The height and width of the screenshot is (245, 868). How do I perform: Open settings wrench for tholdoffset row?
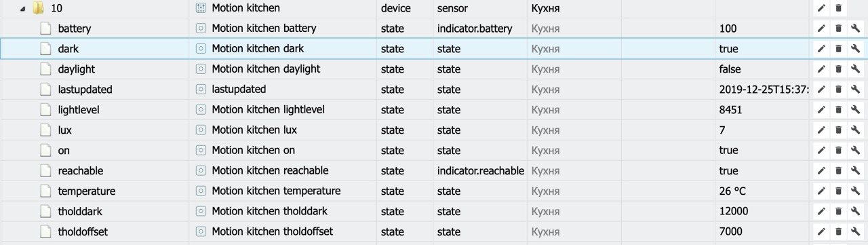coord(855,231)
